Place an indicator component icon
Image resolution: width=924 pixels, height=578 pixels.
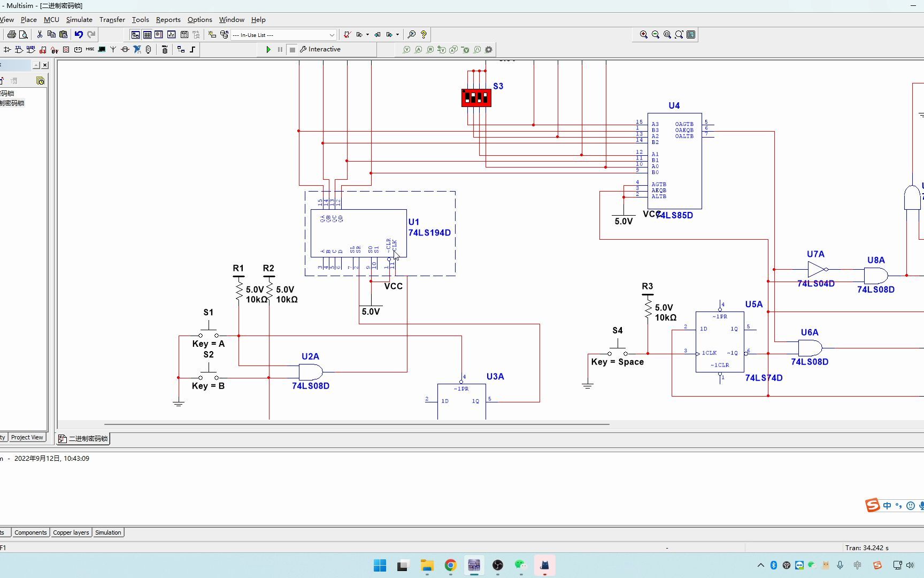pyautogui.click(x=66, y=49)
